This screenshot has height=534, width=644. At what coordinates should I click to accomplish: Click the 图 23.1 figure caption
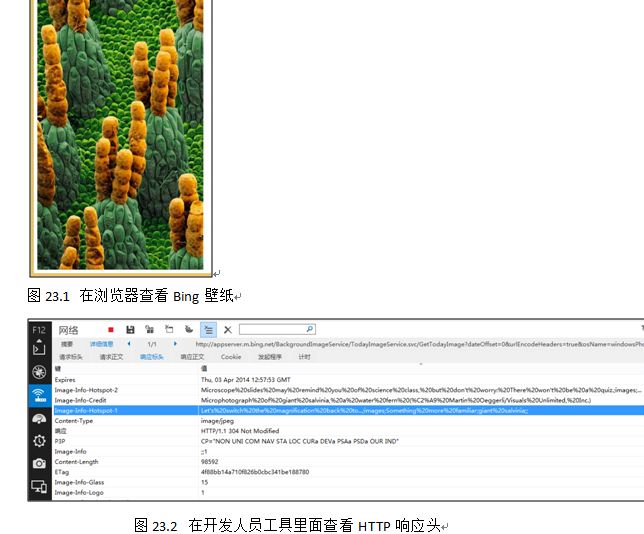coord(130,295)
